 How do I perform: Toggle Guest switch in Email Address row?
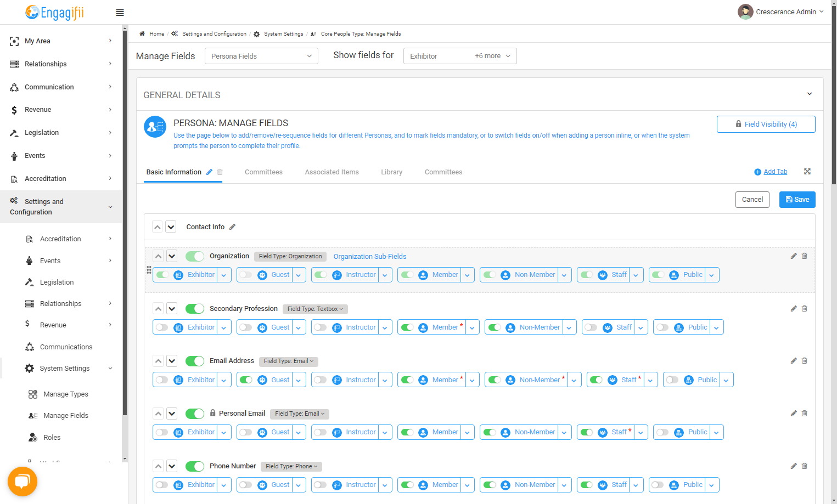pyautogui.click(x=246, y=380)
